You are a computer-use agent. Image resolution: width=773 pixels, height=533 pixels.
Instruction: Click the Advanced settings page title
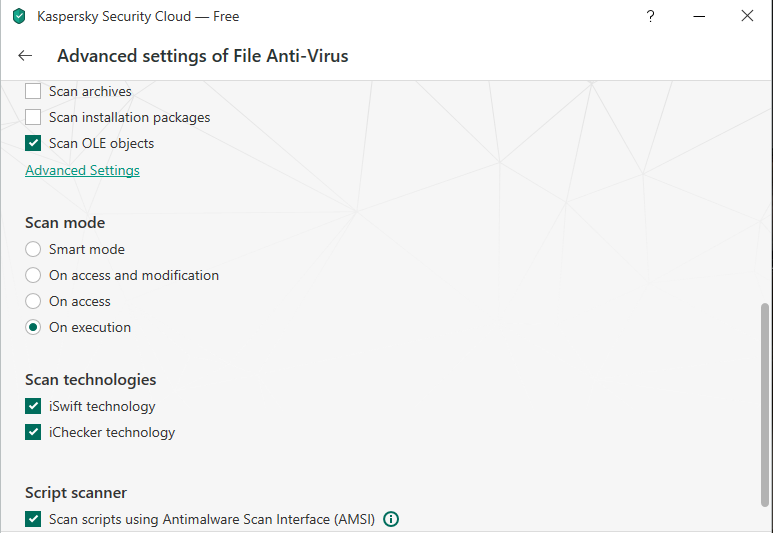click(202, 56)
